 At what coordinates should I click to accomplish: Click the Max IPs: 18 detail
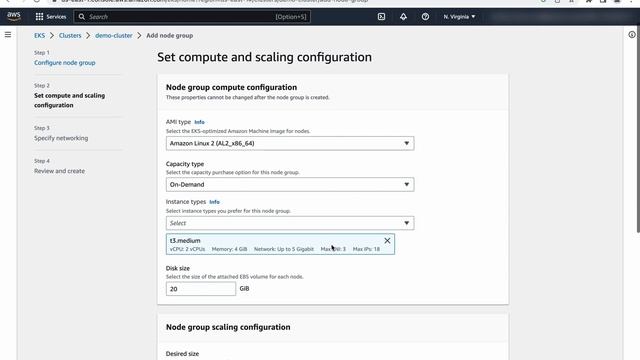pos(366,249)
